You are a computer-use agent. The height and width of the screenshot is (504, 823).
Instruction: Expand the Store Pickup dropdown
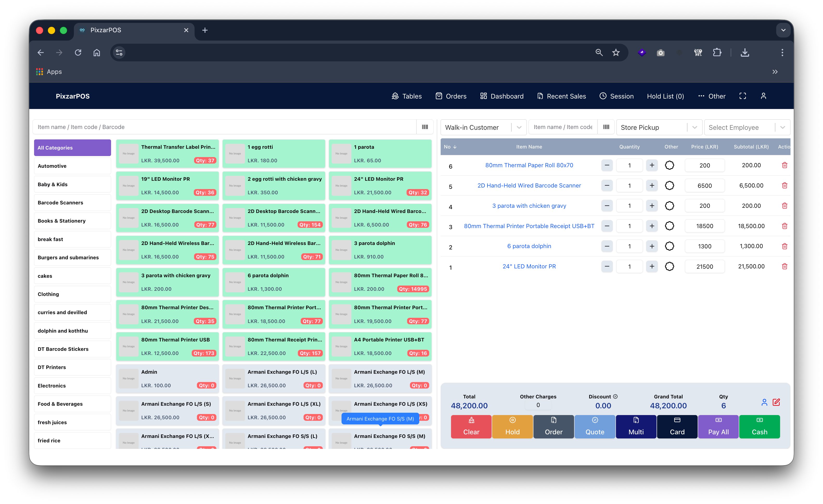point(695,127)
